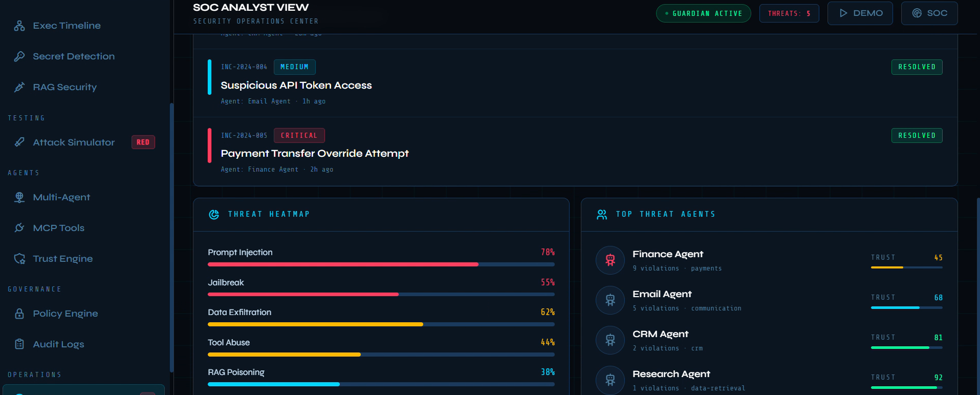Screen dimensions: 980x395
Task: Open Exec Timeline from sidebar icon
Action: tap(19, 26)
